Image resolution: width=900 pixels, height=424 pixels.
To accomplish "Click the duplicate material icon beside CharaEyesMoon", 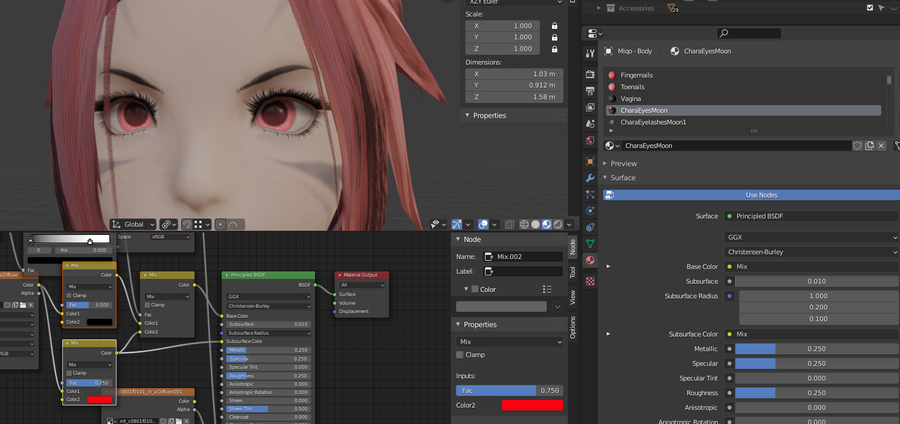I will click(870, 146).
